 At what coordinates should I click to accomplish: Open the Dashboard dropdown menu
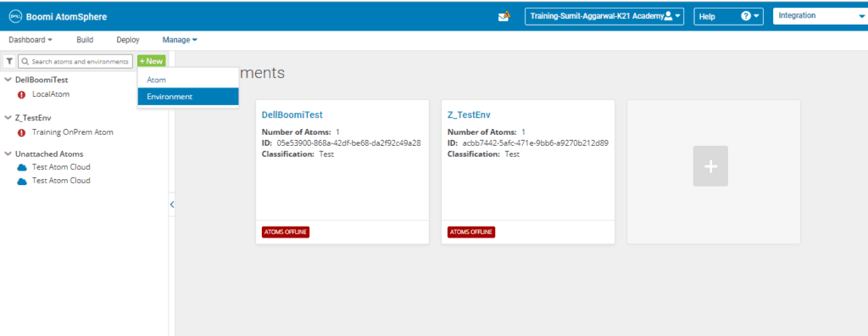coord(31,40)
